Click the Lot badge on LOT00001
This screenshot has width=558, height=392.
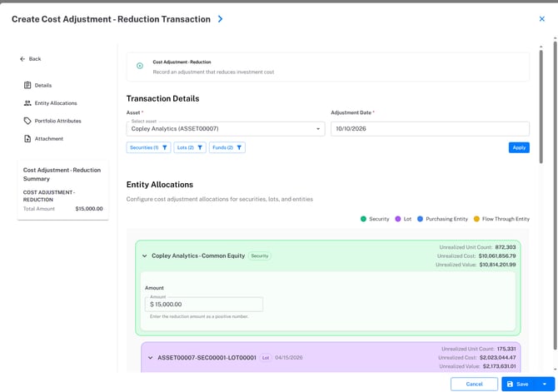[266, 358]
